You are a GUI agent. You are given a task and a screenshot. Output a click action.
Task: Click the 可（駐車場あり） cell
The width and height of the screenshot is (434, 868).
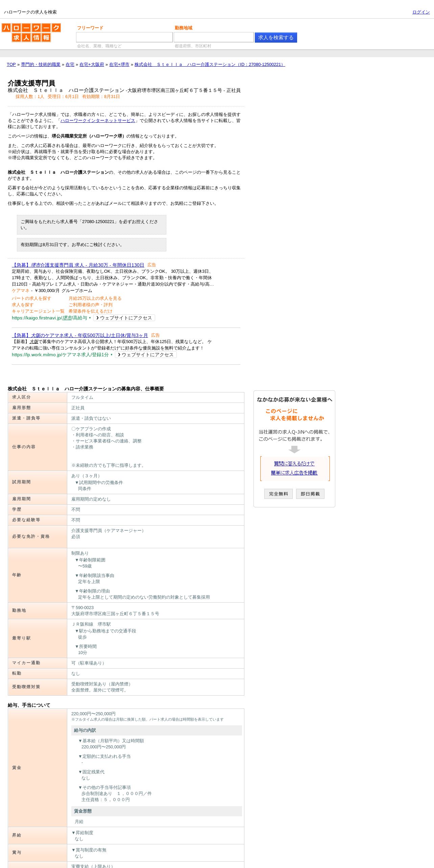point(155,663)
